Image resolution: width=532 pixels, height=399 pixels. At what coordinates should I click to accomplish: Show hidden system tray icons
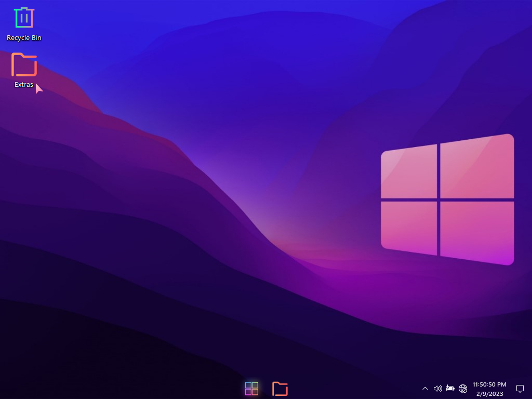click(425, 389)
